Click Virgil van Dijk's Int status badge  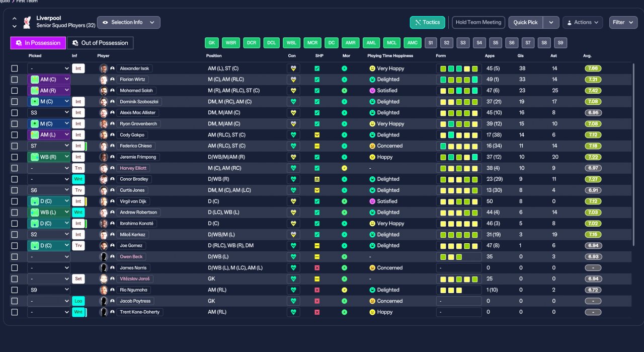(78, 201)
